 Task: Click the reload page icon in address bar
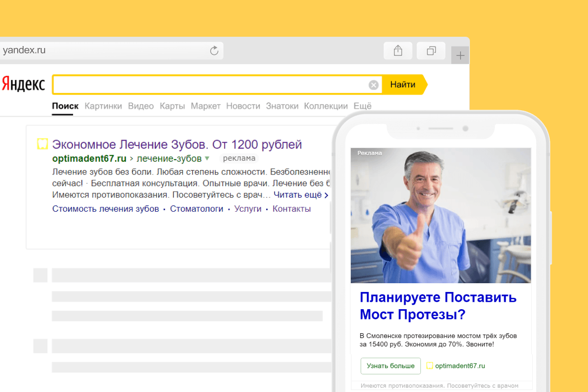[214, 50]
